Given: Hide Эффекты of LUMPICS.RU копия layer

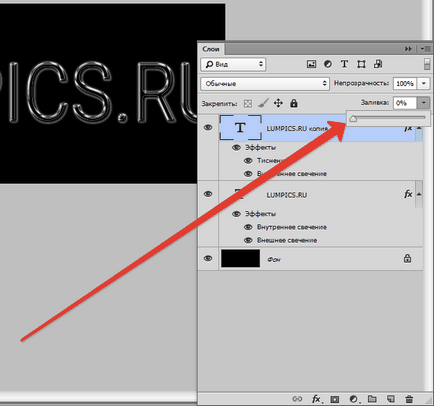Looking at the screenshot, I should [x=236, y=147].
